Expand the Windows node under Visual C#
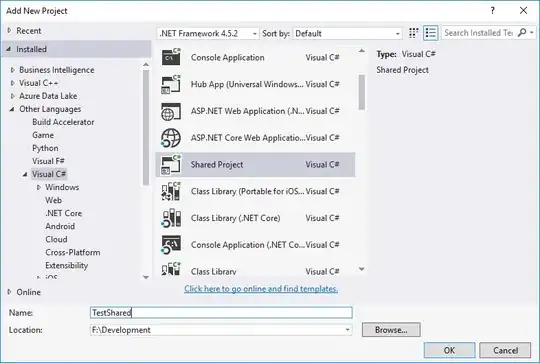The width and height of the screenshot is (540, 363). [x=39, y=187]
